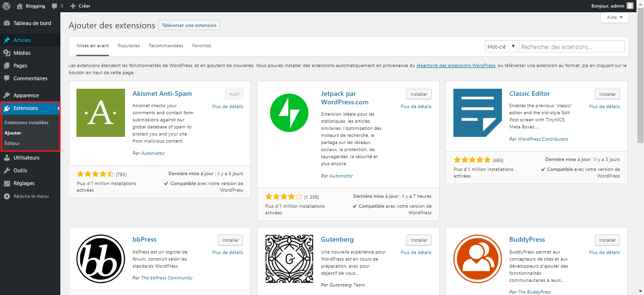Click the Articles pushpin icon

click(7, 40)
